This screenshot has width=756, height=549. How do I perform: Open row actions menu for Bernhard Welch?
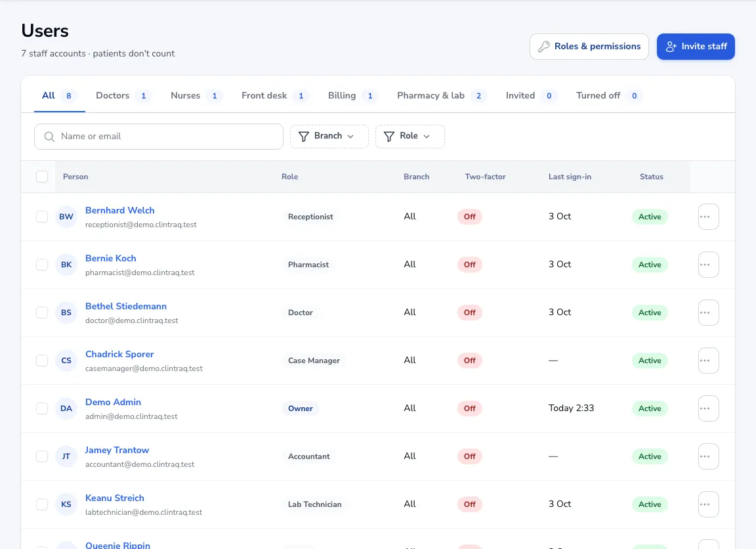[708, 217]
